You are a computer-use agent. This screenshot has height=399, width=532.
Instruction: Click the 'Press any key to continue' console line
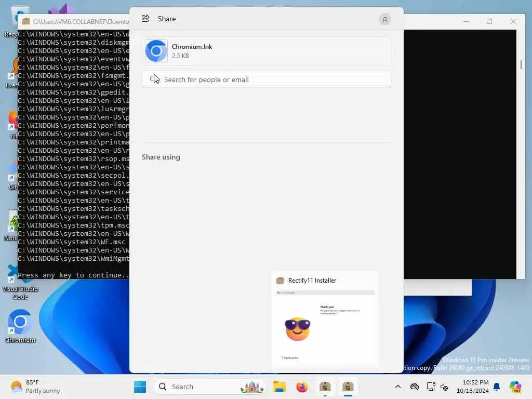[73, 275]
